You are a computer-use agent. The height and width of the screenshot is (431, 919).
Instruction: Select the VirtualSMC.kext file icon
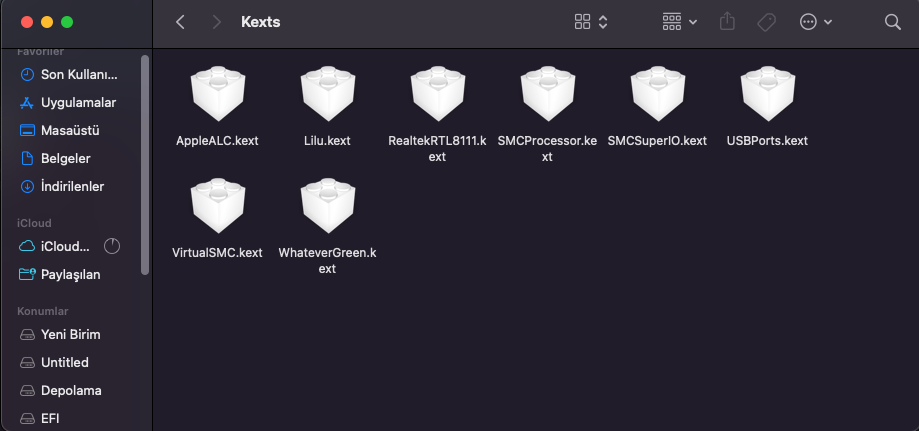coord(217,209)
